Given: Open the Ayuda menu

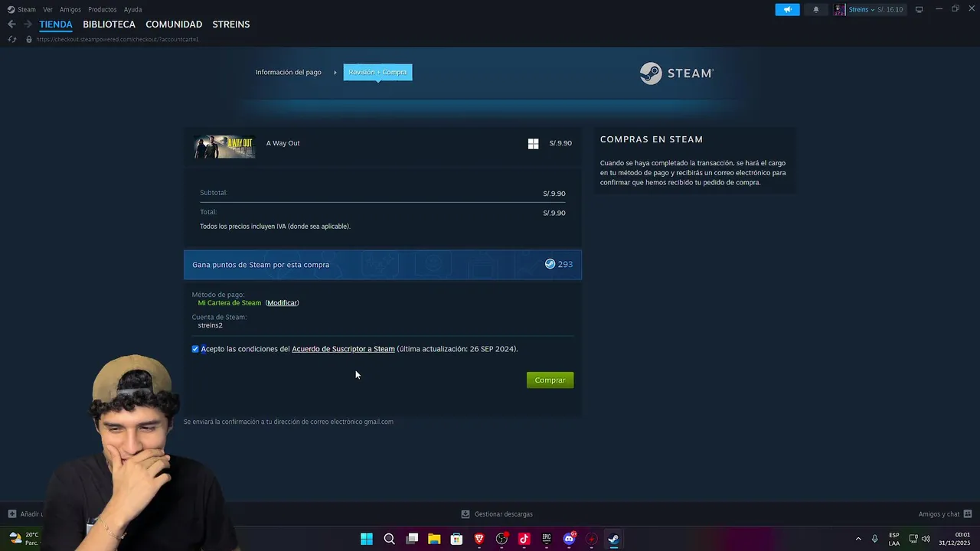Looking at the screenshot, I should tap(132, 9).
